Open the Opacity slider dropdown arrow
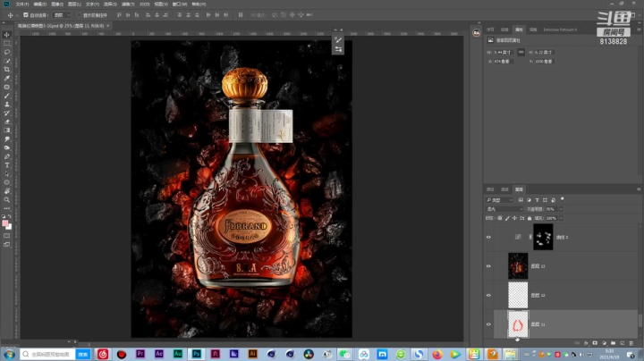 click(x=561, y=209)
